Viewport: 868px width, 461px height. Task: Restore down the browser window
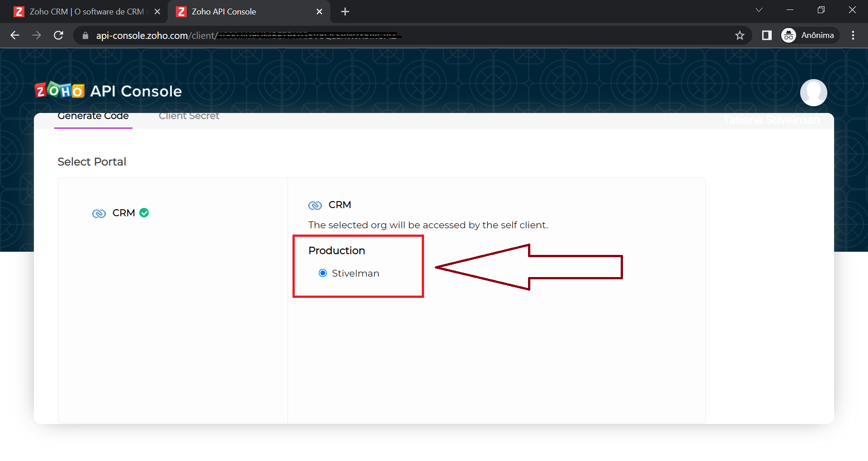pyautogui.click(x=821, y=10)
